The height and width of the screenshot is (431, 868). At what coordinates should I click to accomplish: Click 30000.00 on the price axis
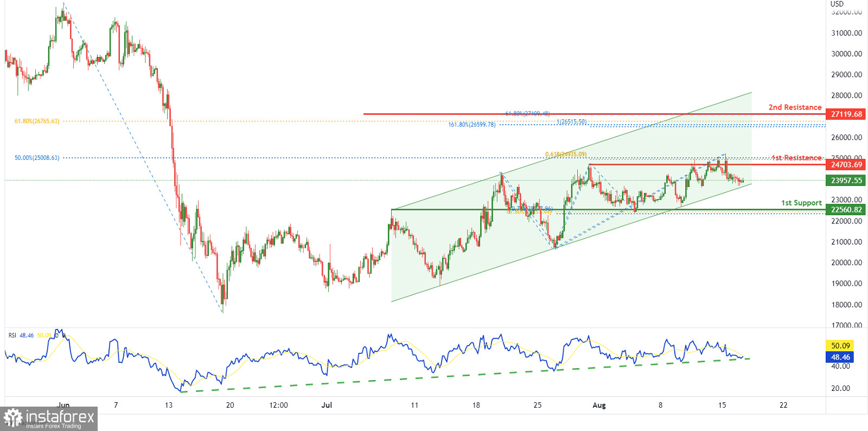tap(846, 54)
